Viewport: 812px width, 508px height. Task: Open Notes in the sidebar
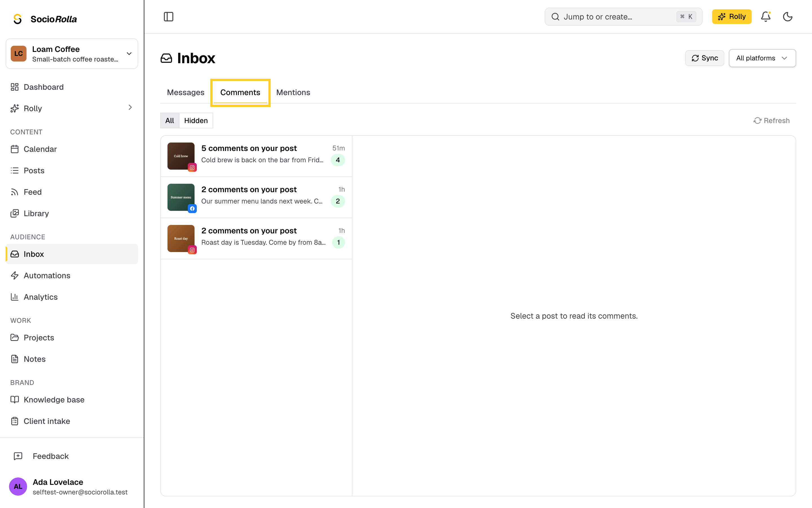tap(72, 359)
